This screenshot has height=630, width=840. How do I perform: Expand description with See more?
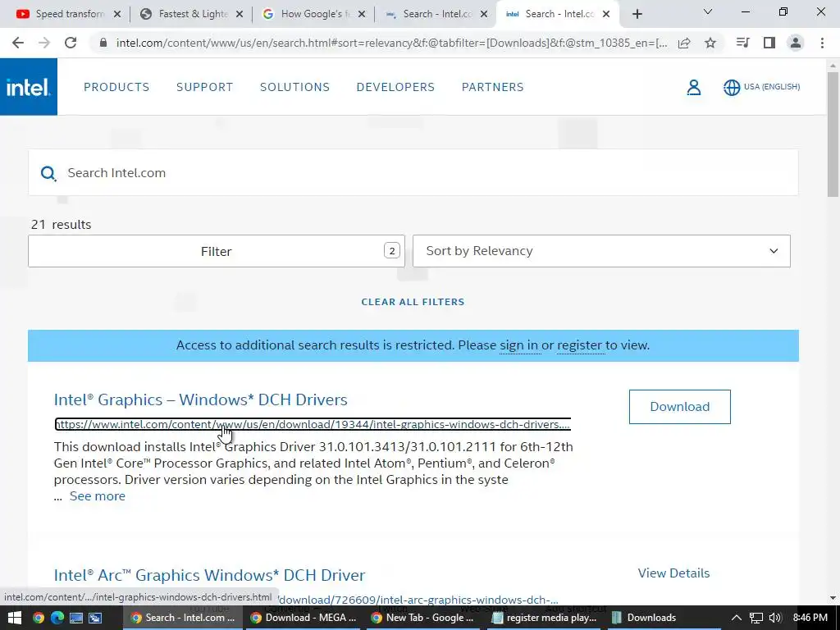pos(98,496)
